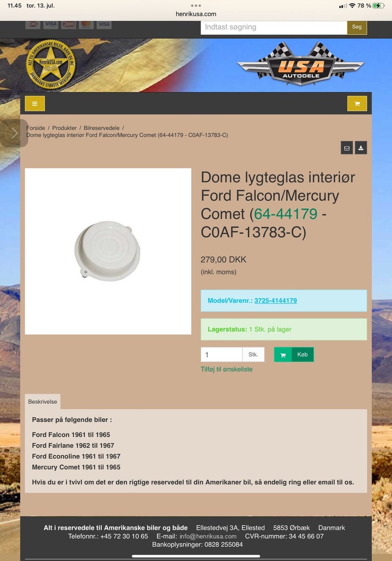Click the green Køb buy button
This screenshot has width=392, height=561.
(x=294, y=354)
